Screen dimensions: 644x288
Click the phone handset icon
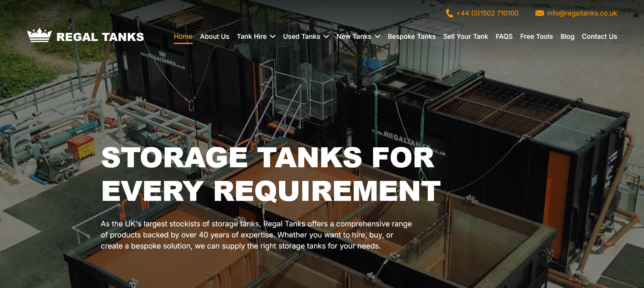click(x=450, y=13)
